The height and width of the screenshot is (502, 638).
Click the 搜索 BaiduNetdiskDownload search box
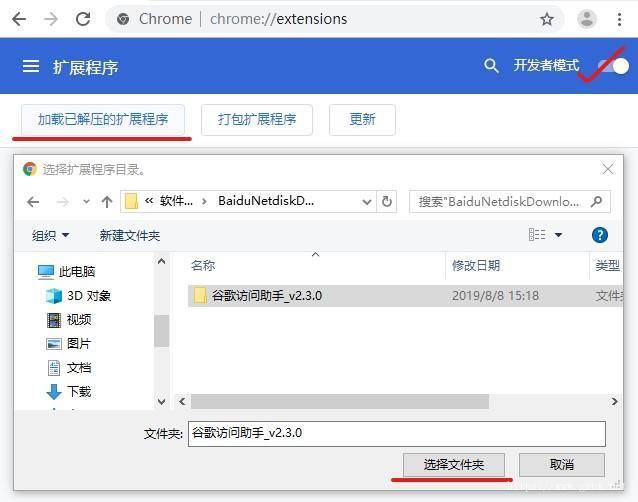click(x=509, y=202)
